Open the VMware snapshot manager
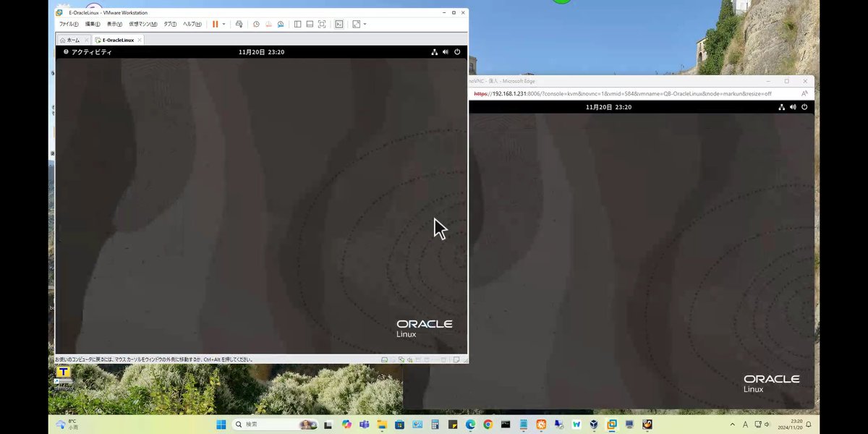This screenshot has height=434, width=868. (281, 24)
